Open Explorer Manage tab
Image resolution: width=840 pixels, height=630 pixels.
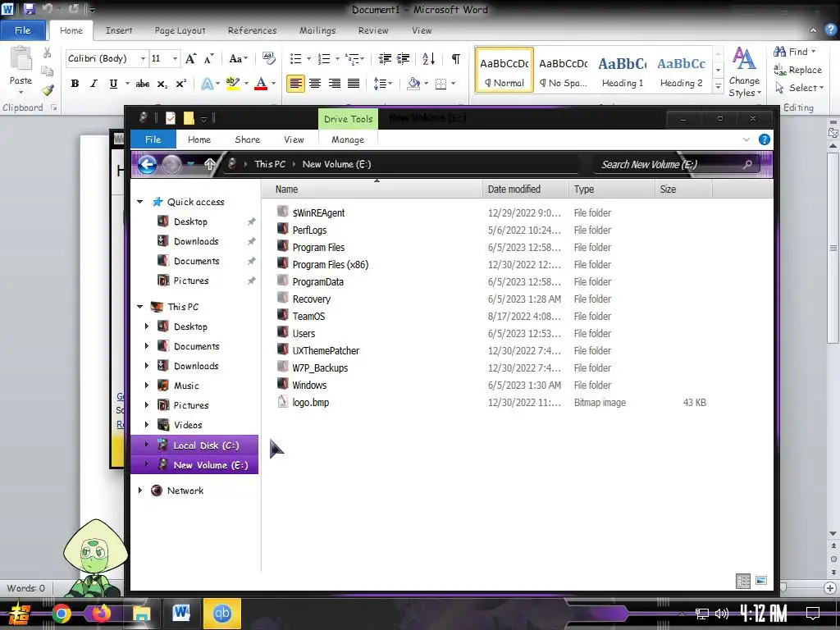pos(348,139)
